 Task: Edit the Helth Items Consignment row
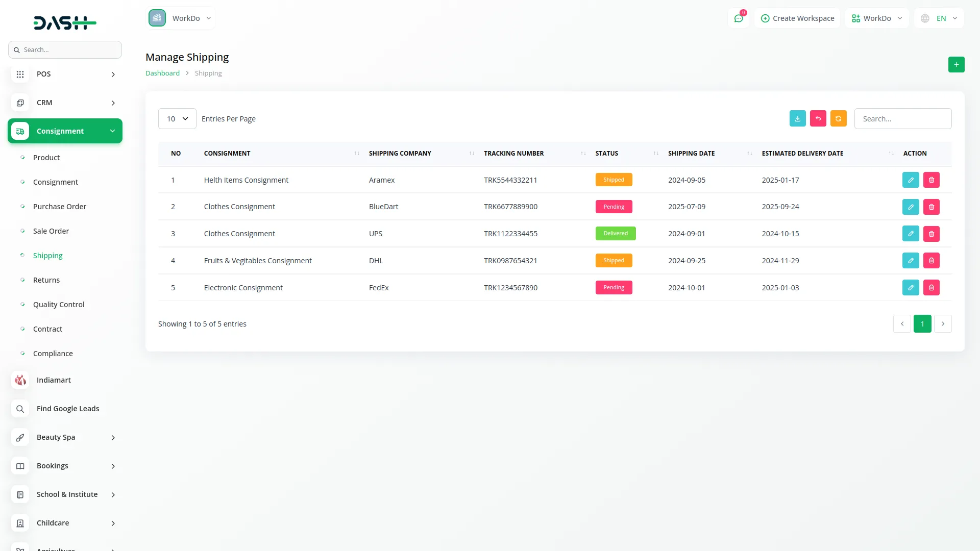click(x=910, y=180)
